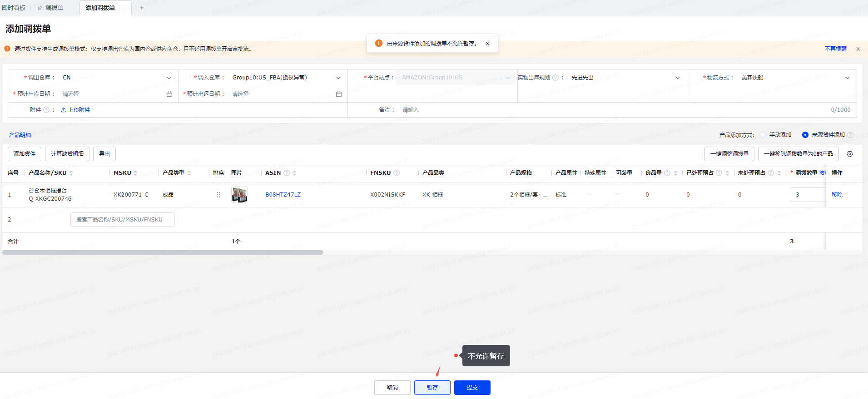
Task: Sort by MSKU column arrows
Action: pos(135,173)
